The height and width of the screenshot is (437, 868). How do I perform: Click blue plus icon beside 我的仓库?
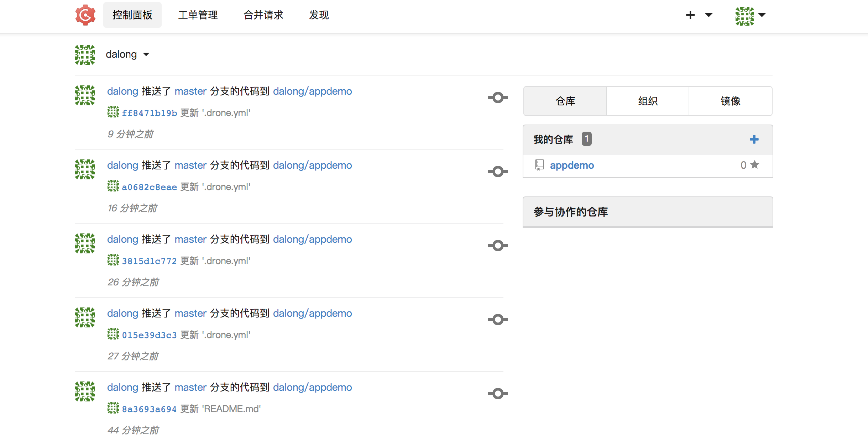(x=754, y=139)
